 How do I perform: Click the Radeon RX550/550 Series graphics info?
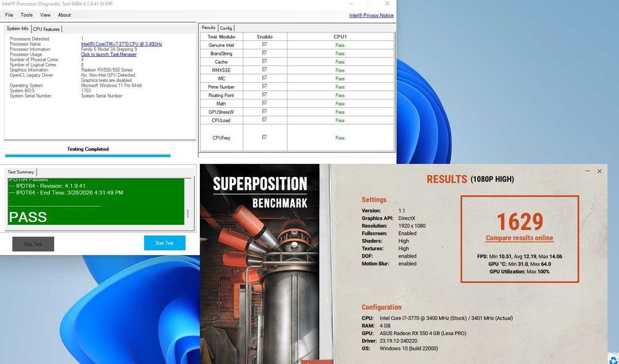tap(106, 70)
